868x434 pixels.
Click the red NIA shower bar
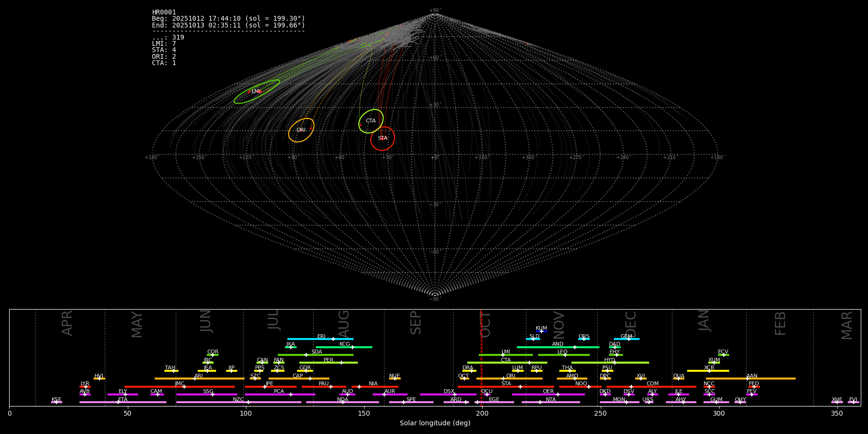point(375,386)
